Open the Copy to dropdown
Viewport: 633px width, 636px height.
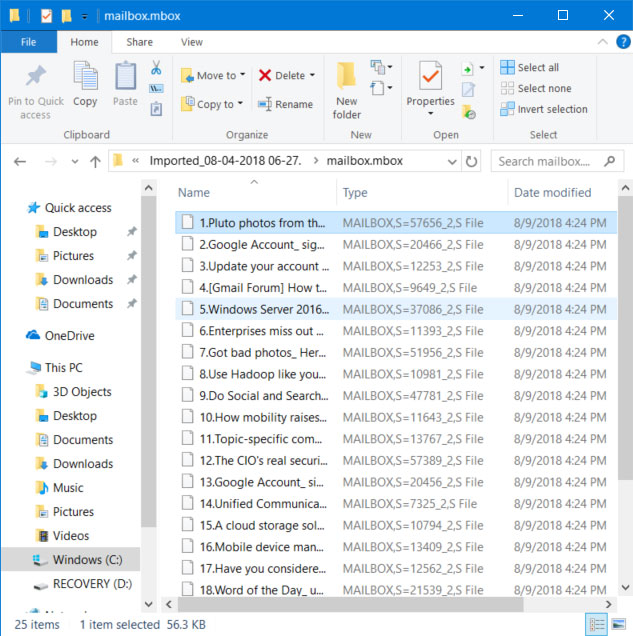pos(212,104)
